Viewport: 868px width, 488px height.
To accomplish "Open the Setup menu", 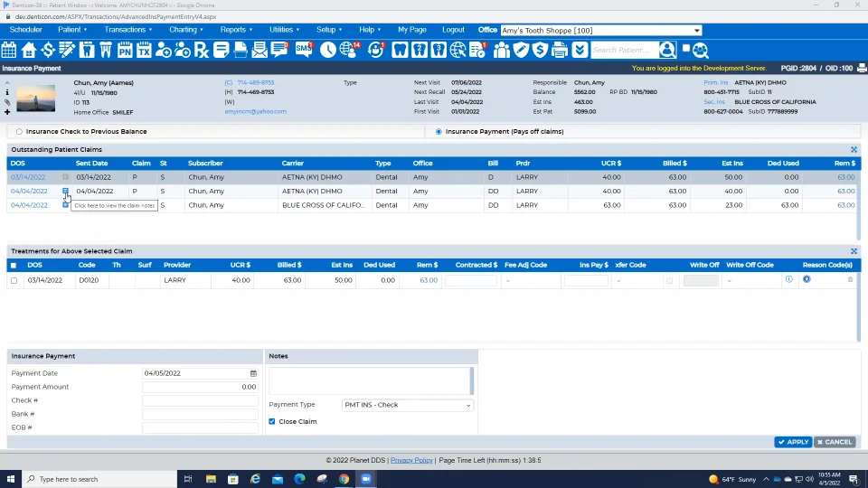I will tap(329, 29).
